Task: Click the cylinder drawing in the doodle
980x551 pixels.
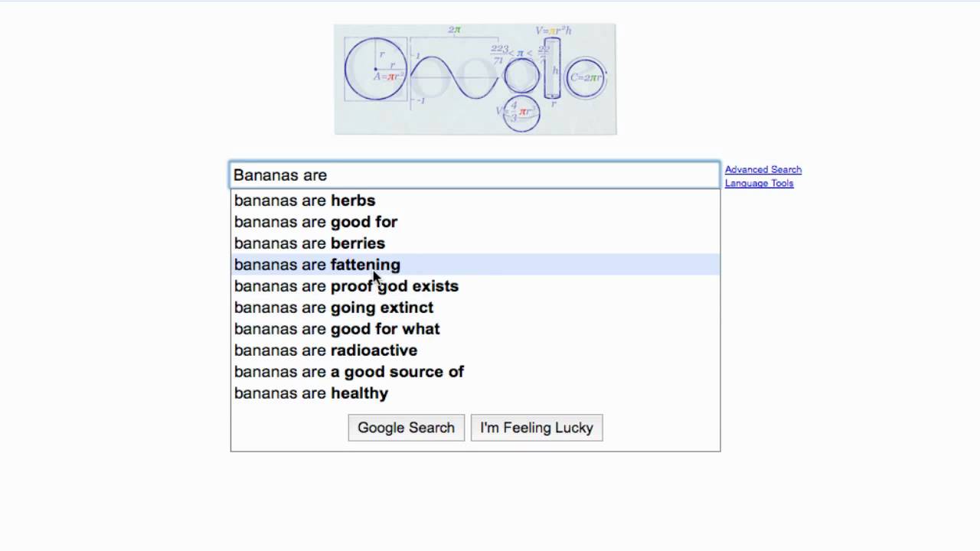Action: click(552, 69)
